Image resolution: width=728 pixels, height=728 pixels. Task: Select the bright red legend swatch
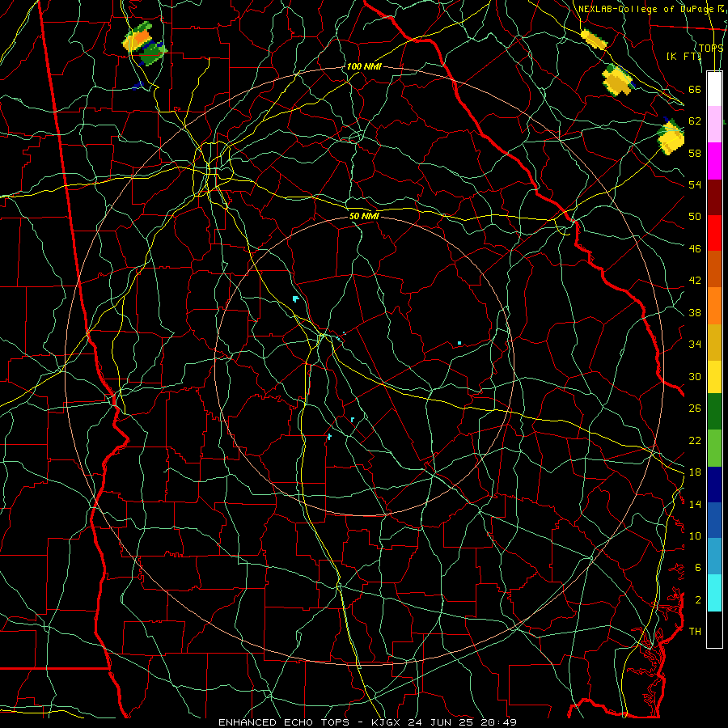(x=714, y=233)
